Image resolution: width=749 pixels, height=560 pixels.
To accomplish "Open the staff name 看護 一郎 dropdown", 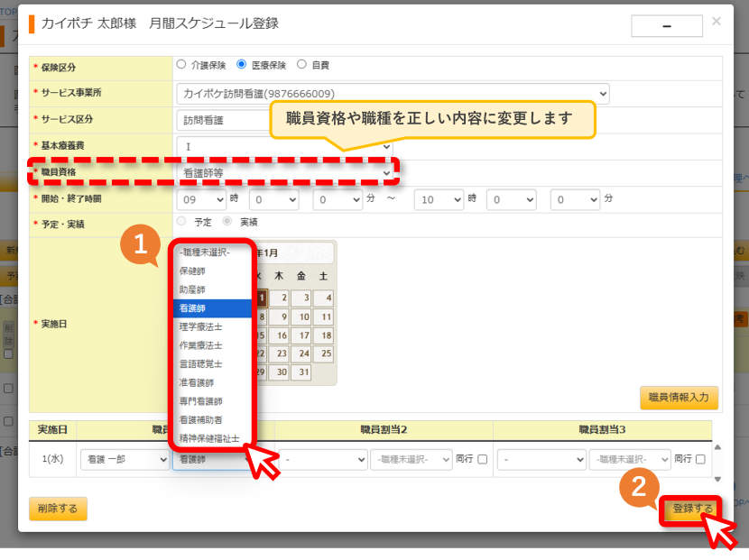I will coord(125,459).
